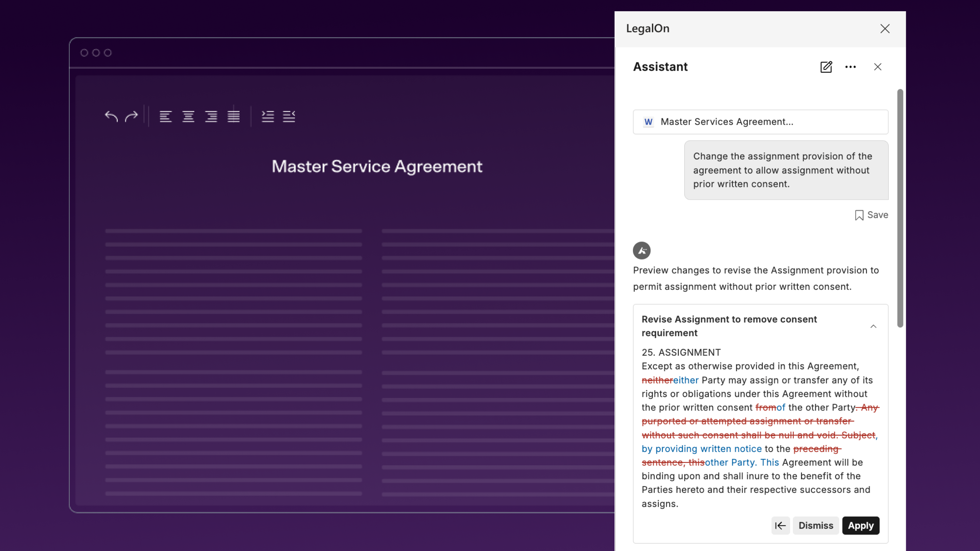Save the prompt with bookmark
This screenshot has width=980, height=551.
[871, 215]
